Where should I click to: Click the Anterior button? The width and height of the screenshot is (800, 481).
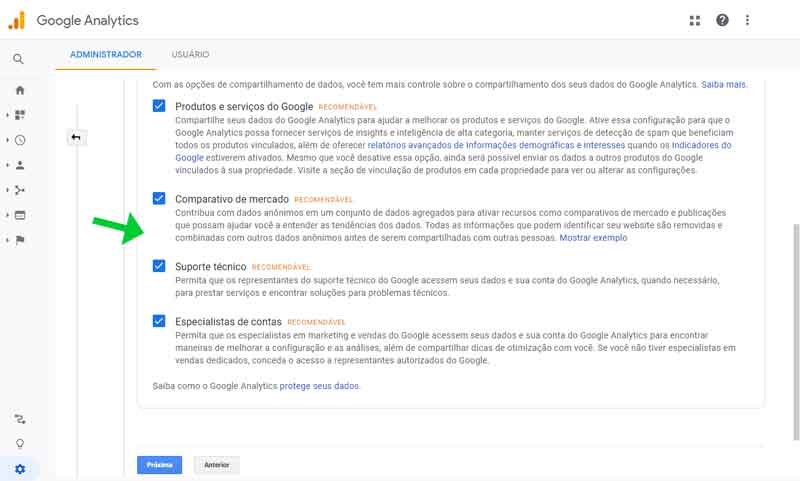pos(217,465)
